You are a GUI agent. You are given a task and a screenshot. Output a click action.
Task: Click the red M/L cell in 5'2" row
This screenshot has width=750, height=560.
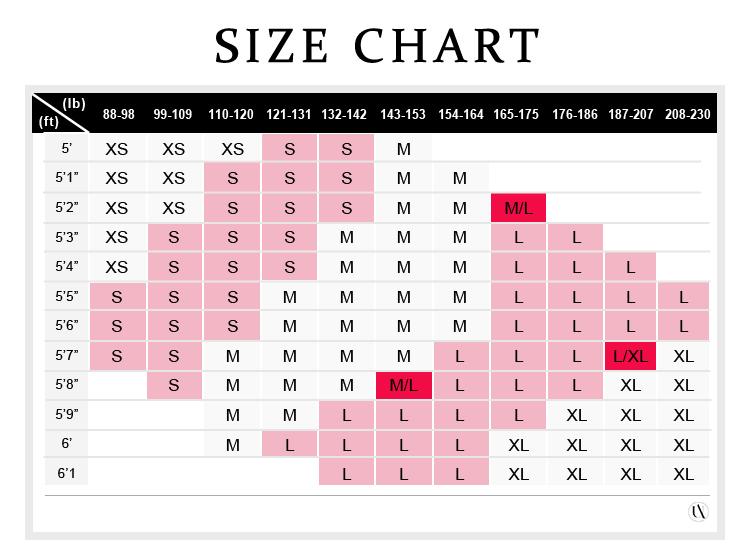pyautogui.click(x=518, y=208)
